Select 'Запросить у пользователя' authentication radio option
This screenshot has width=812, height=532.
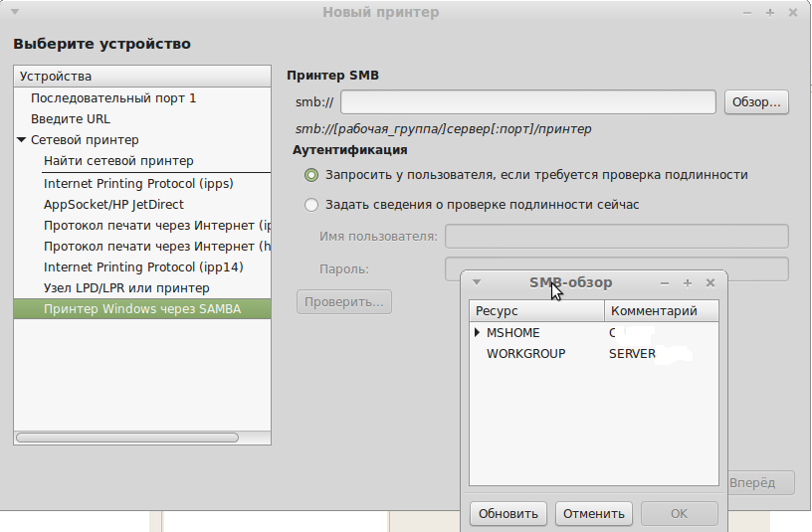click(x=311, y=175)
